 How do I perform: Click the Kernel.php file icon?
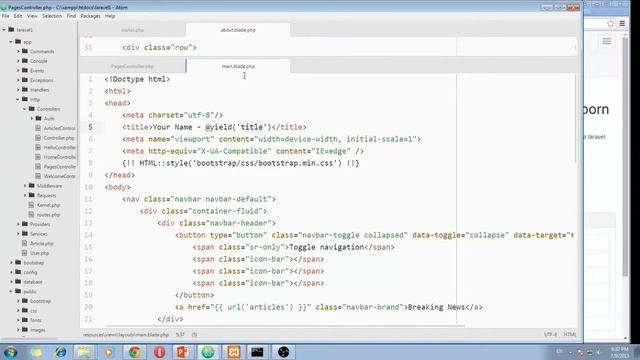(31, 205)
